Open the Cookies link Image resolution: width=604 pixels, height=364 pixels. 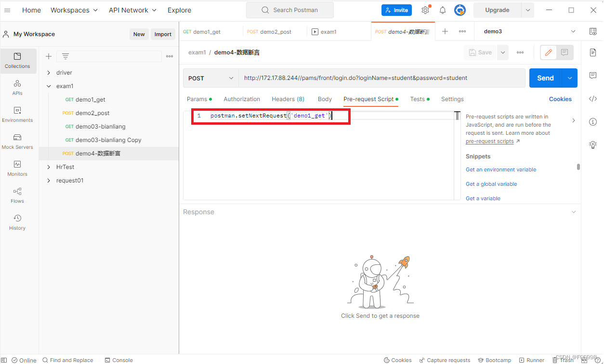(560, 99)
